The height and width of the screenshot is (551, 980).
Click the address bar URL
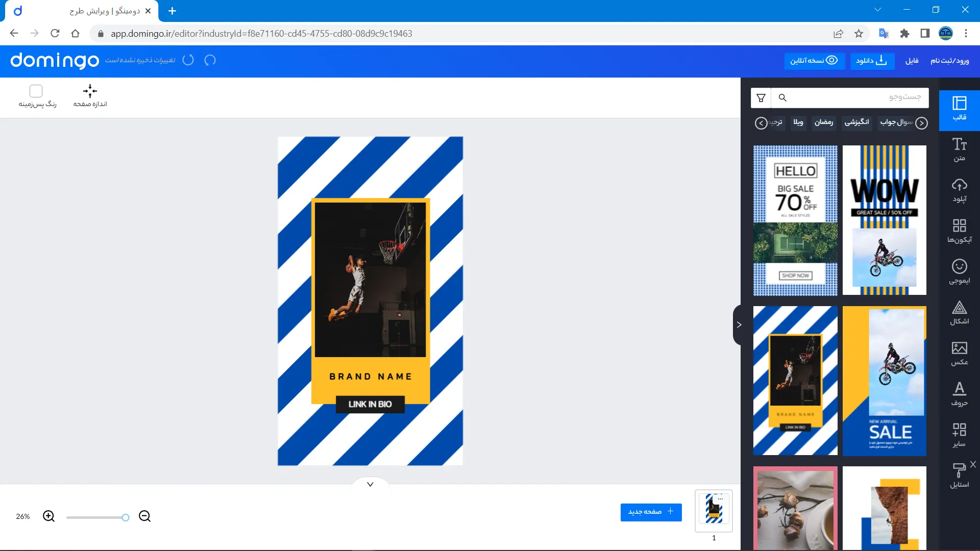coord(261,34)
